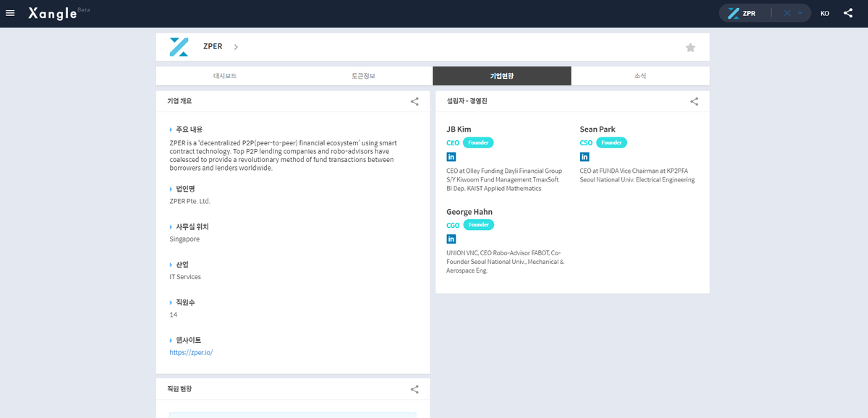This screenshot has width=868, height=418.
Task: Click the CEO title label
Action: pos(453,143)
